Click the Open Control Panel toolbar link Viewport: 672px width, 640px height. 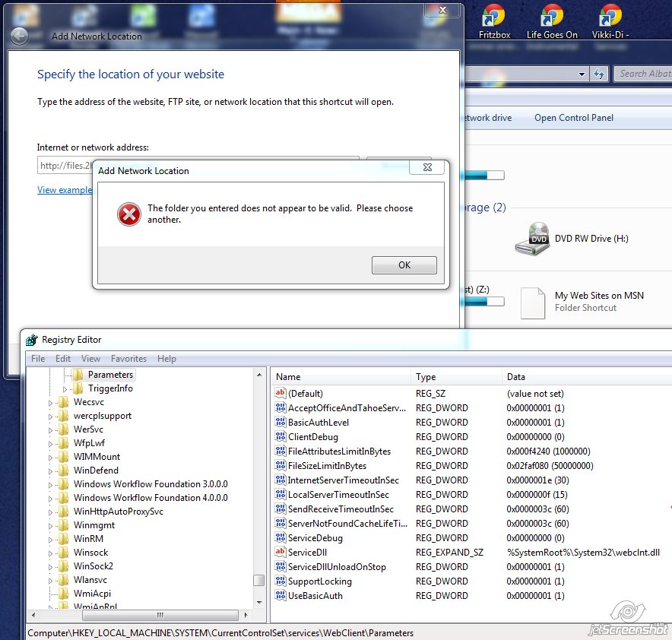pos(573,118)
